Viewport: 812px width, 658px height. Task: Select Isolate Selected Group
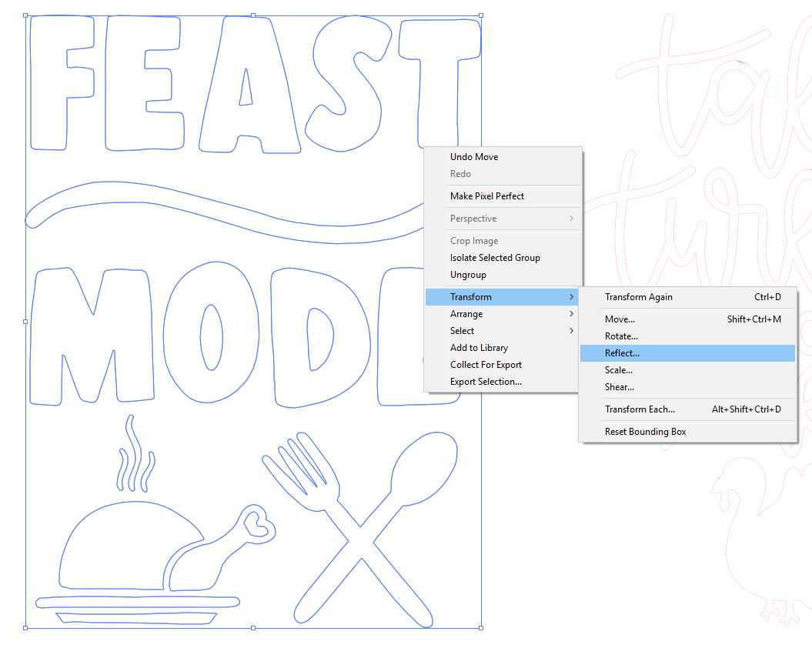click(495, 258)
